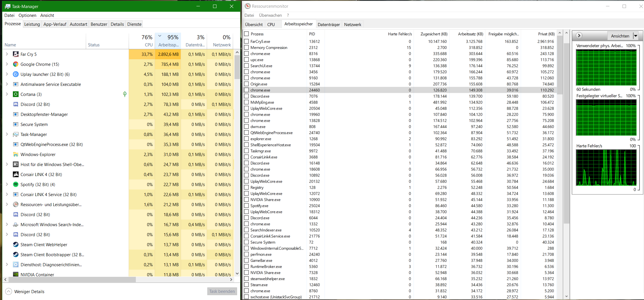Click the Far Cry 5 process icon
The image size is (644, 300).
[x=16, y=54]
